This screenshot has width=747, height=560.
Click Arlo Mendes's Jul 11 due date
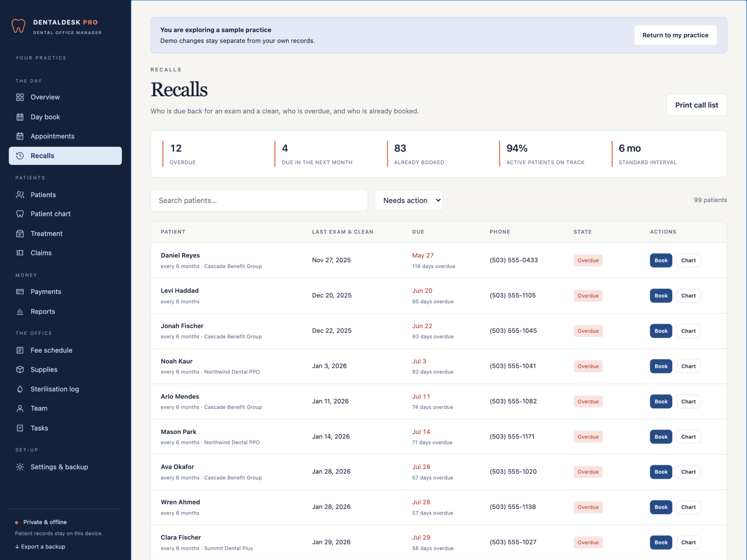click(421, 396)
